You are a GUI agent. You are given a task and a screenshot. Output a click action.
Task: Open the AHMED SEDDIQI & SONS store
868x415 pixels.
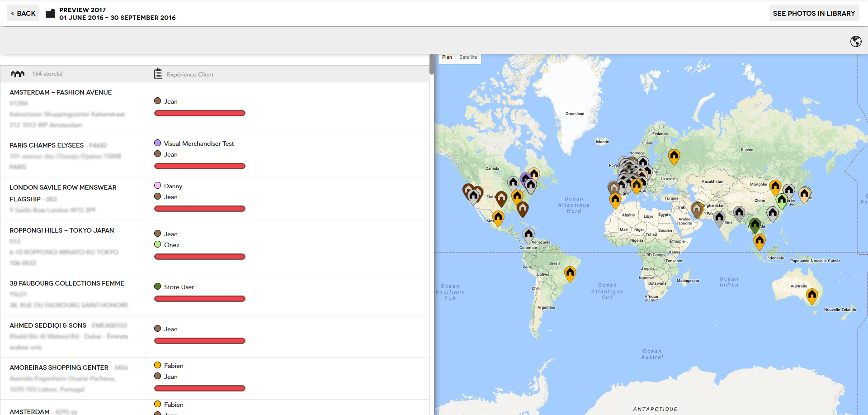tap(48, 325)
